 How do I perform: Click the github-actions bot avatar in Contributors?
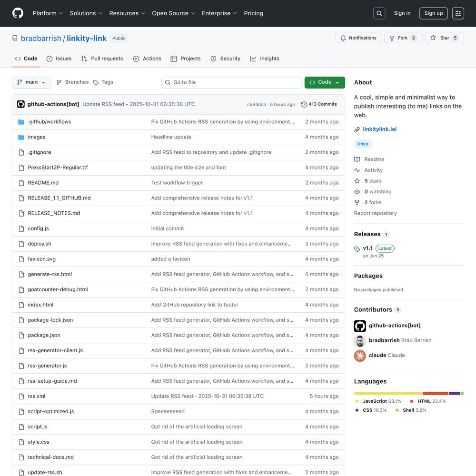pos(360,326)
